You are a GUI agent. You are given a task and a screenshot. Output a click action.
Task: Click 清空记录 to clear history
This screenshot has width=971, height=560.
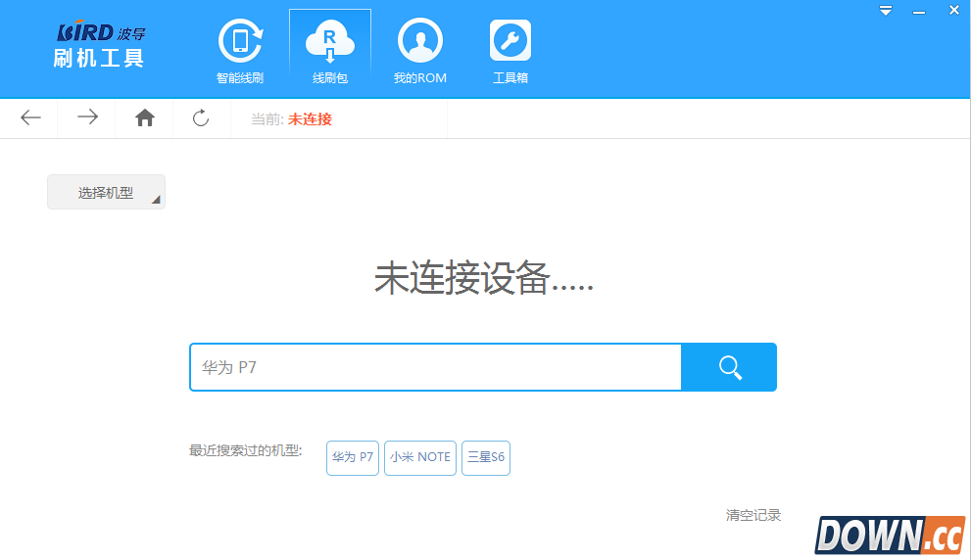(753, 515)
